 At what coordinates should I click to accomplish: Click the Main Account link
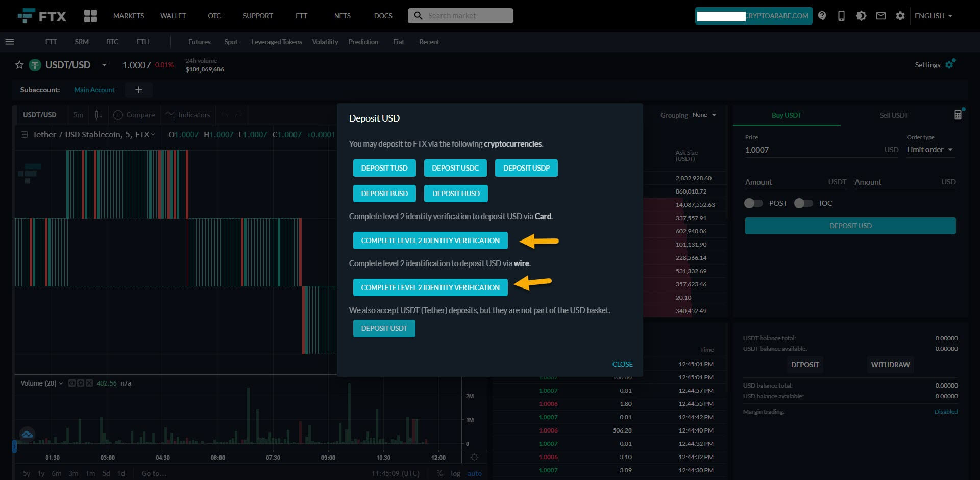(94, 90)
